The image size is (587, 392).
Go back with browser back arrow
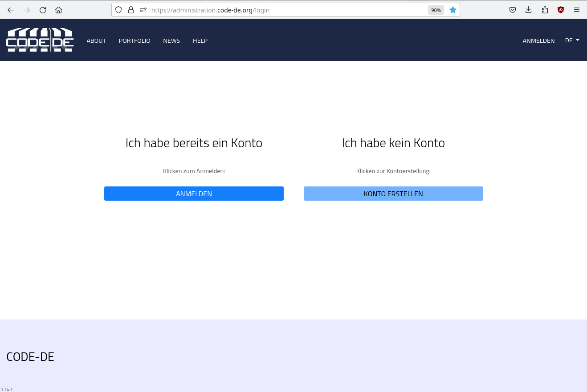pyautogui.click(x=11, y=10)
